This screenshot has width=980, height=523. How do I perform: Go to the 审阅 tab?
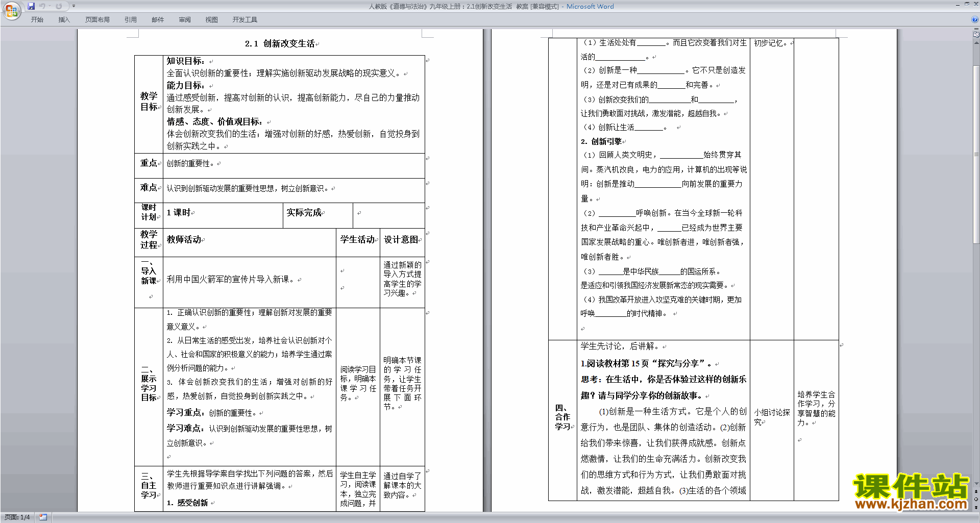click(x=185, y=19)
